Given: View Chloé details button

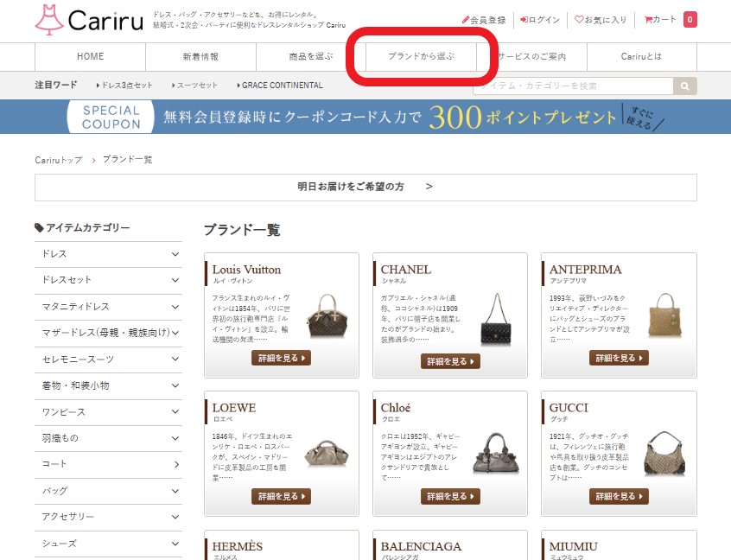Looking at the screenshot, I should tap(450, 497).
